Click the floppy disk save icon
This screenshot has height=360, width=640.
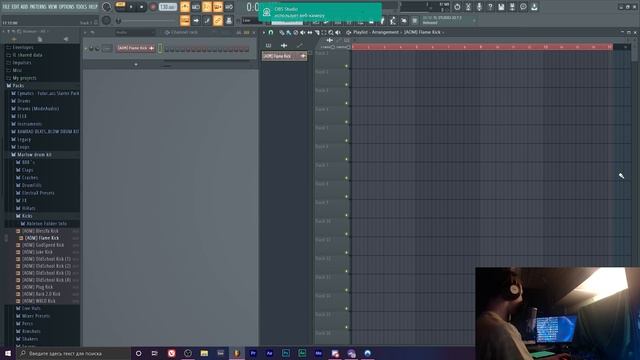[501, 7]
